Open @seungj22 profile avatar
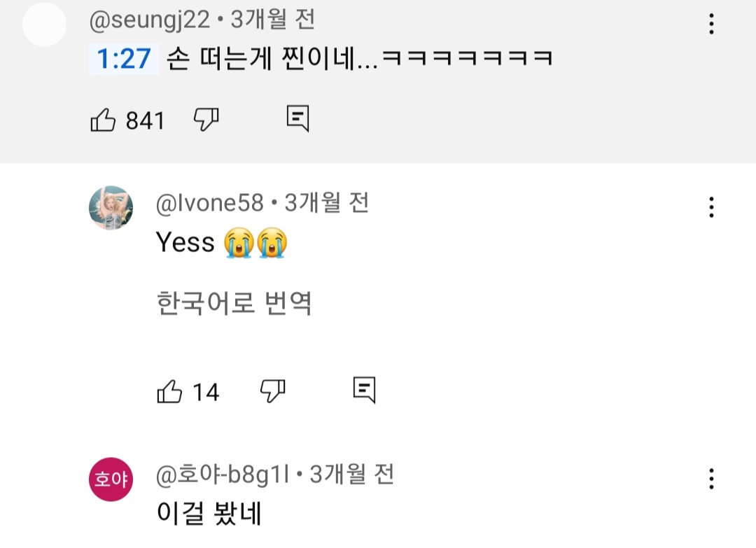756x548 pixels. tap(45, 25)
